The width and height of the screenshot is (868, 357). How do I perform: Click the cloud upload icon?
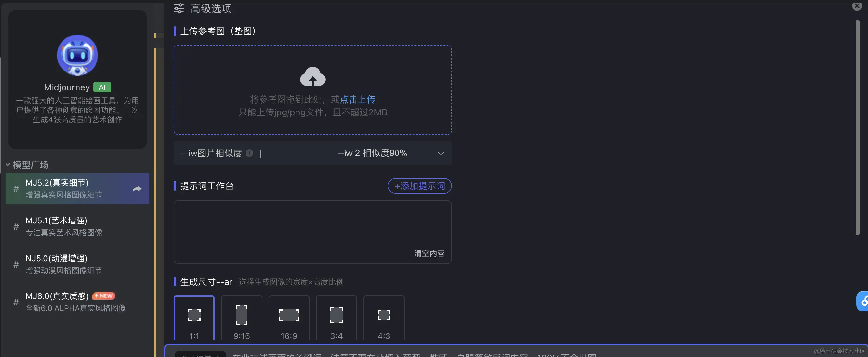pos(313,77)
